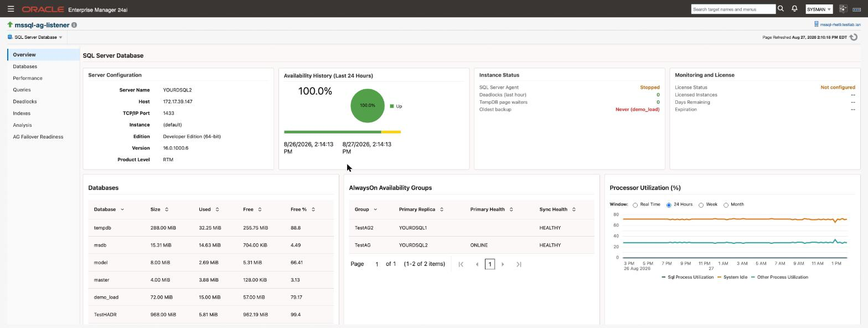The width and height of the screenshot is (868, 328).
Task: Select the demo_load database row
Action: coord(211,297)
